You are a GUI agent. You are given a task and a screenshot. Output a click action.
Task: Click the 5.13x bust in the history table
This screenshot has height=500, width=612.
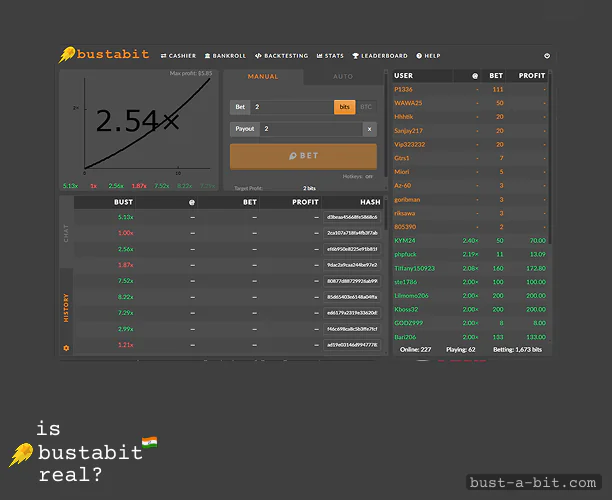tap(126, 217)
